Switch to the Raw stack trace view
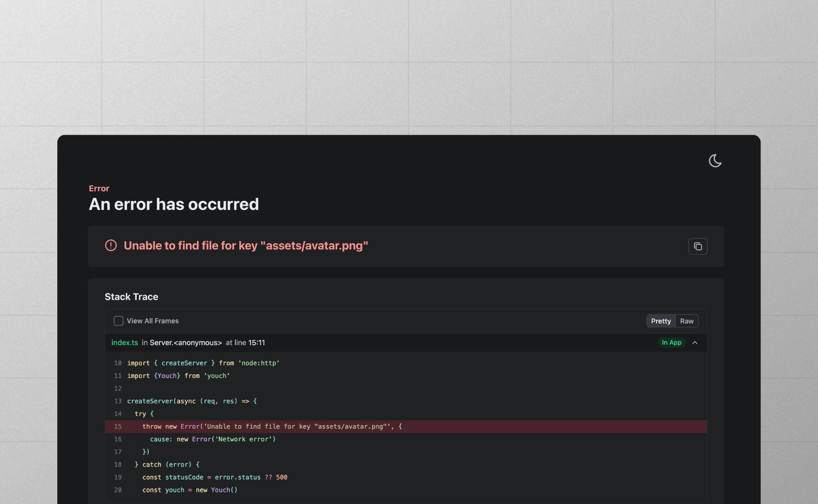This screenshot has height=504, width=818. click(686, 321)
